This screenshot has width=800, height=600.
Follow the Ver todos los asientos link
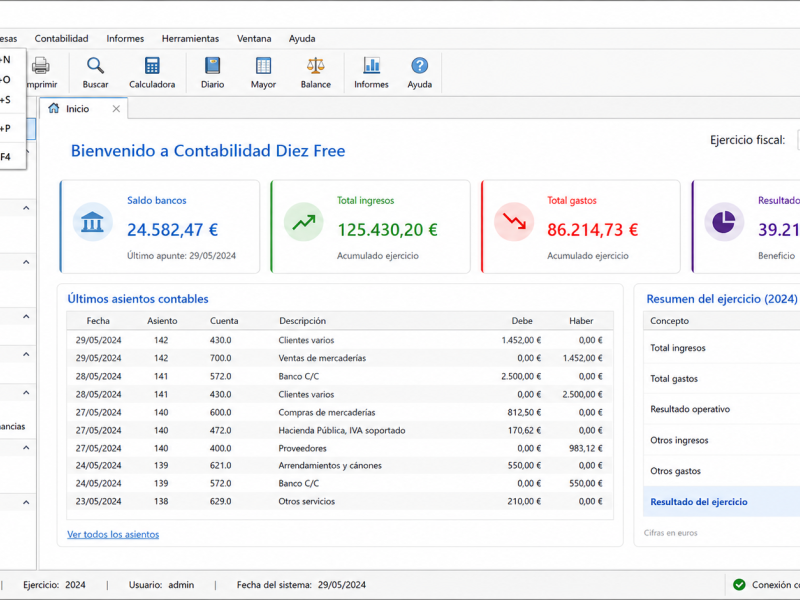pyautogui.click(x=113, y=534)
